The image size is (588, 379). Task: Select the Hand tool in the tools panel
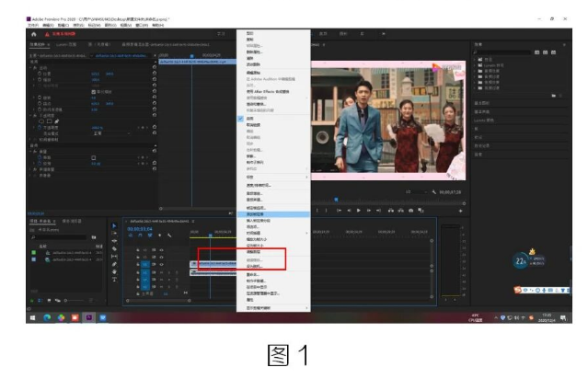click(114, 271)
